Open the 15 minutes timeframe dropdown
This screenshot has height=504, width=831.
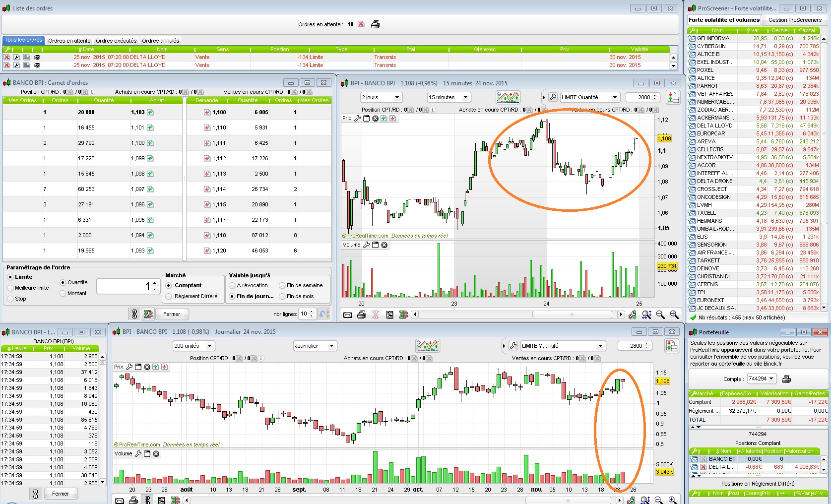448,97
